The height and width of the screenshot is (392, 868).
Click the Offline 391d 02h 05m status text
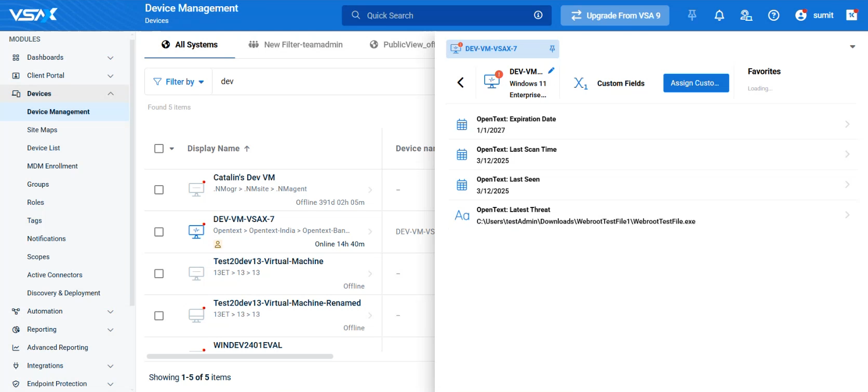point(330,203)
